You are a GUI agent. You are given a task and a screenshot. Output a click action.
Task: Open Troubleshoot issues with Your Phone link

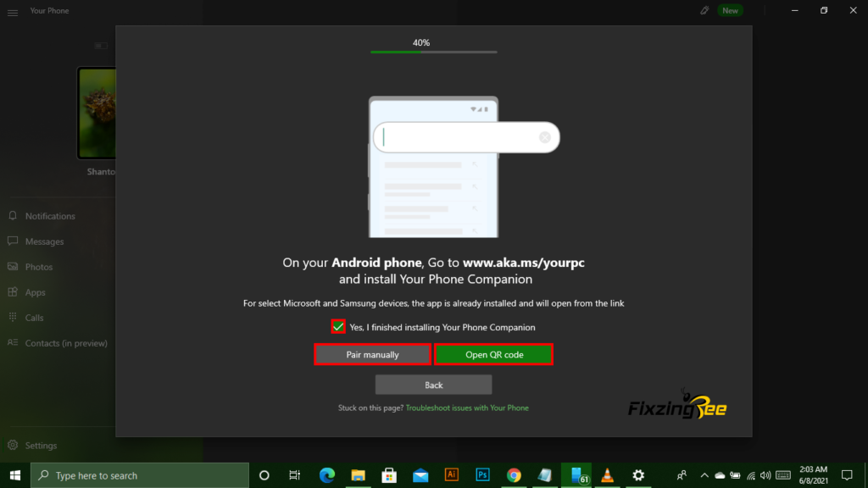pos(467,408)
